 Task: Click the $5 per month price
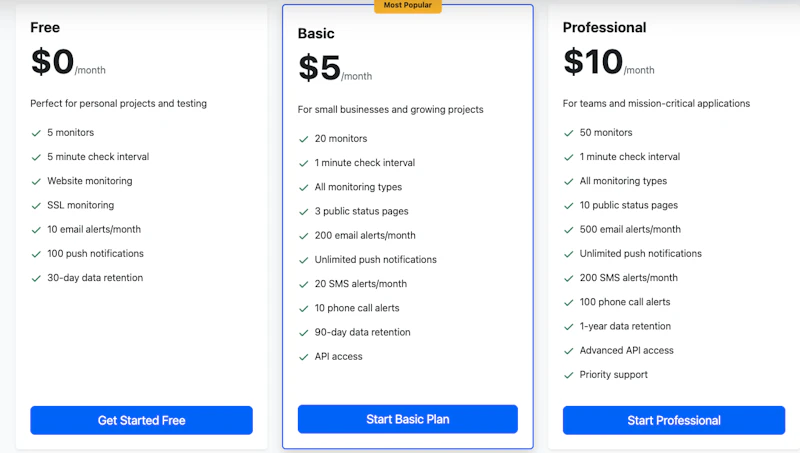335,68
